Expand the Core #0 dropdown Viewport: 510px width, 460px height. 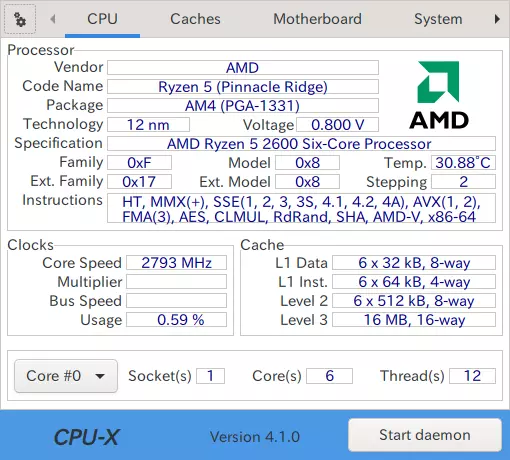(66, 376)
